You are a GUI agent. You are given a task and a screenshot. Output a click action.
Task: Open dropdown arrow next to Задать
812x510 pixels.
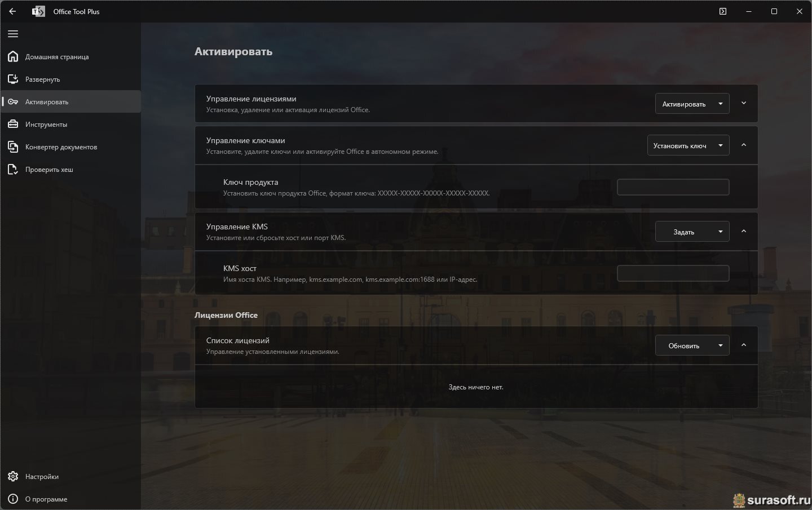pyautogui.click(x=721, y=232)
